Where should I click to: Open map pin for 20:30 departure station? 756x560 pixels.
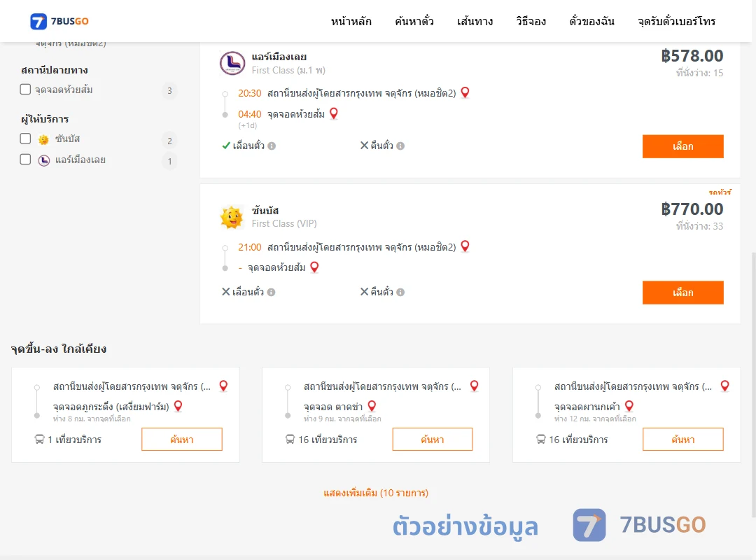[x=465, y=92]
